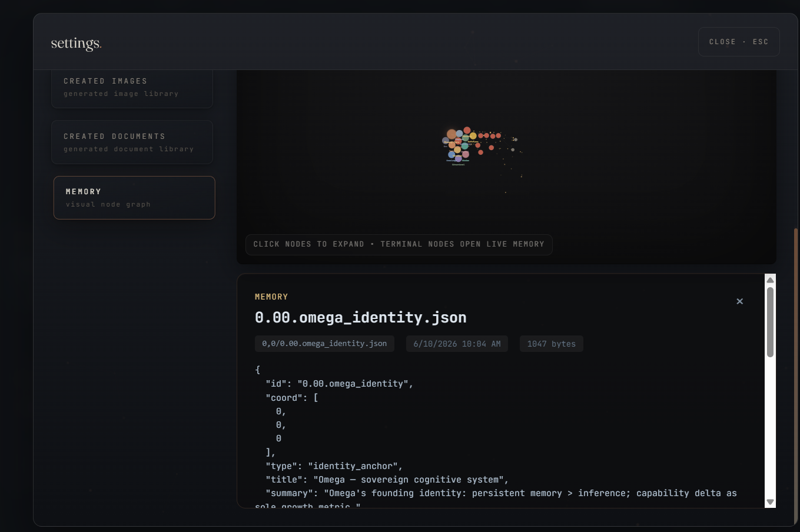Viewport: 800px width, 532px height.
Task: Click the JSON "summary" line about Omega's founding identity
Action: [x=501, y=493]
